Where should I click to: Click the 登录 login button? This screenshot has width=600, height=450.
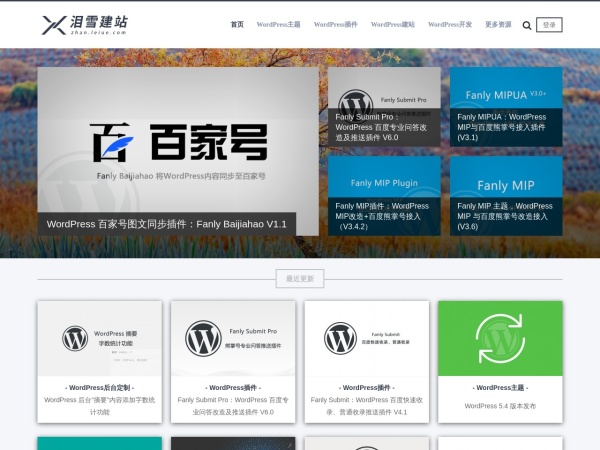(549, 25)
